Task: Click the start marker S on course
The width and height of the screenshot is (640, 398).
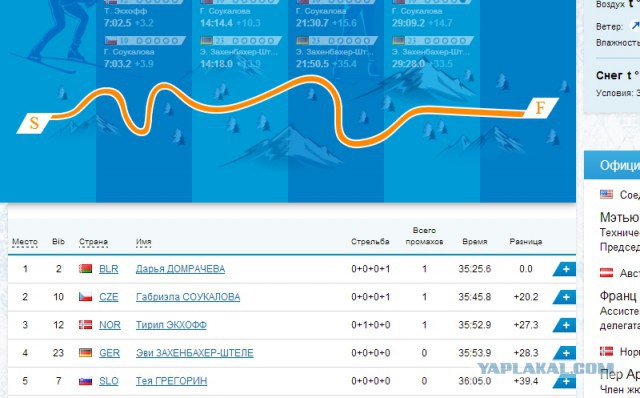Action: pyautogui.click(x=34, y=123)
